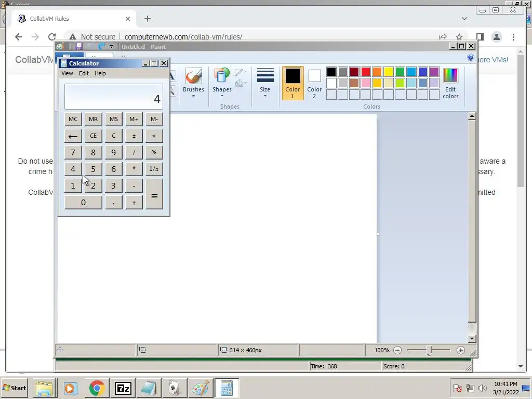Screen dimensions: 532x399
Task: Click the MR memory recall button
Action: [94, 119]
